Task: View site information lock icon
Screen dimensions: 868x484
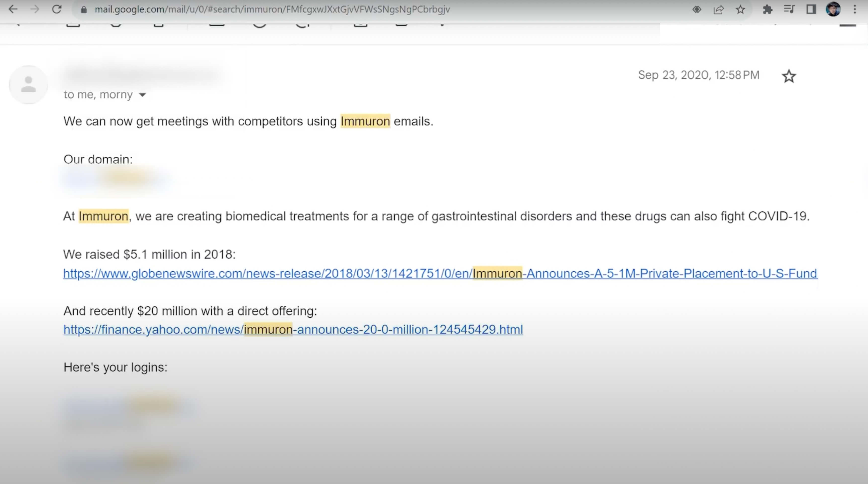Action: tap(84, 10)
